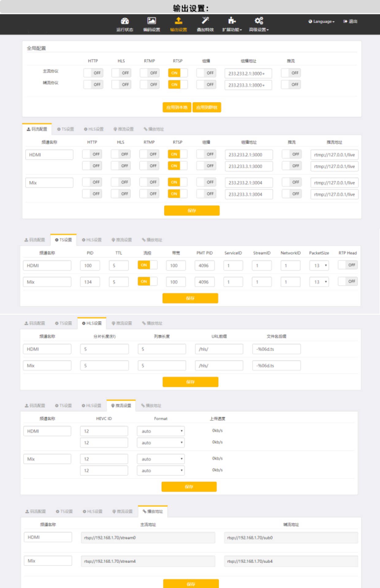380x588 pixels.
Task: Open the Language dropdown in the top bar
Action: (x=321, y=21)
